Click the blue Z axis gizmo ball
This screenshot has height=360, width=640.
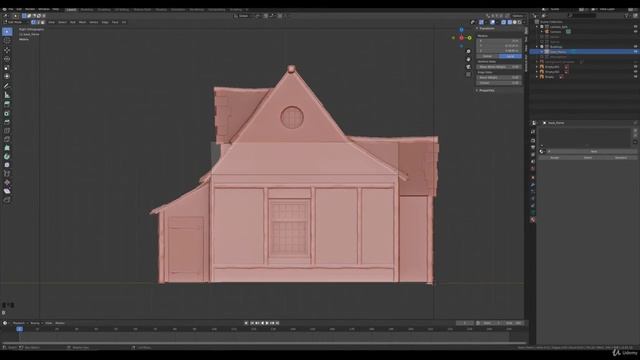coord(461,30)
